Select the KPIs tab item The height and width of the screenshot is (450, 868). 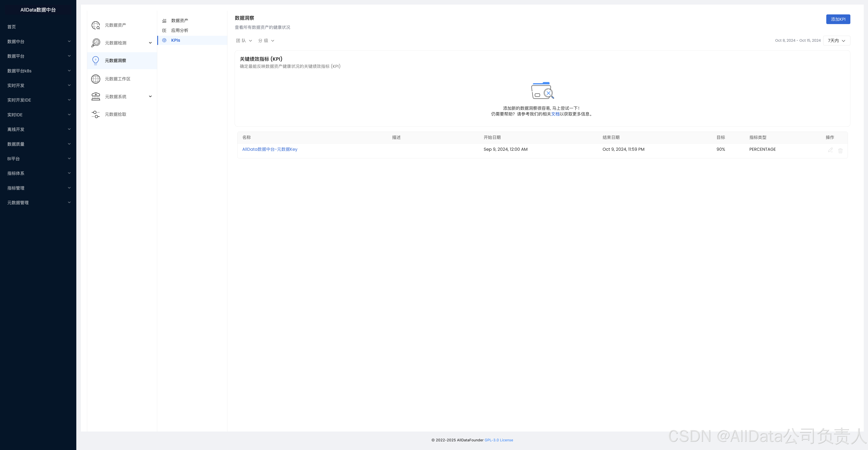(176, 40)
